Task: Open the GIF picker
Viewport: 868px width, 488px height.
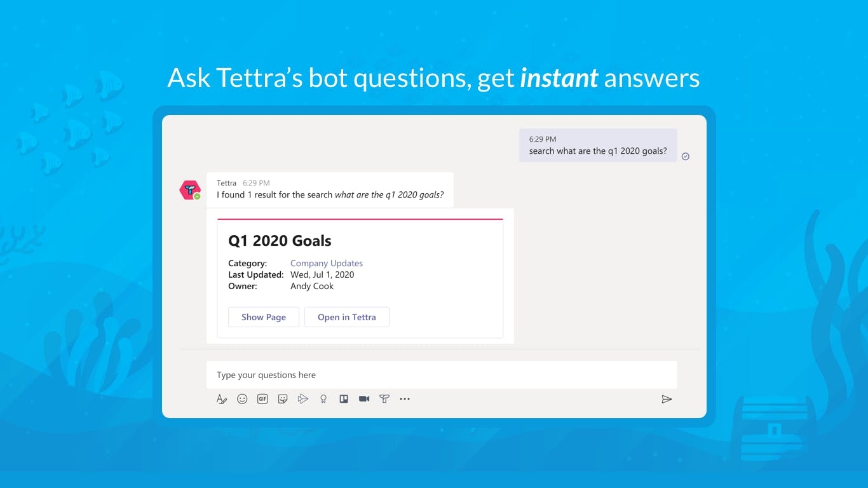Action: [x=262, y=399]
